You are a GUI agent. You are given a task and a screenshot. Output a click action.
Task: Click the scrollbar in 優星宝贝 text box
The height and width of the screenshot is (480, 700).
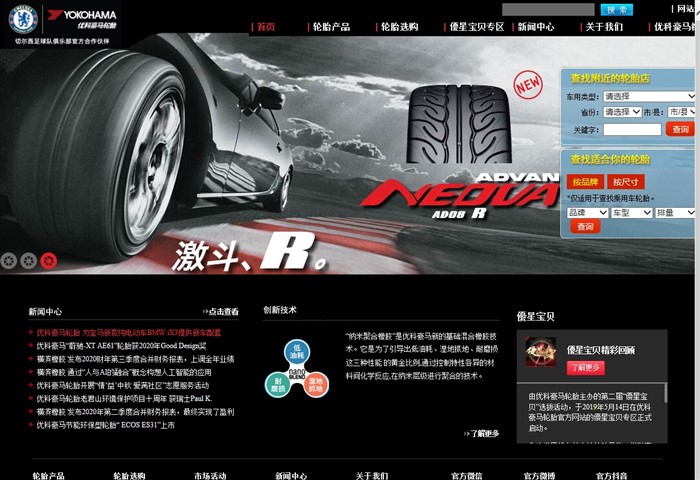666,393
